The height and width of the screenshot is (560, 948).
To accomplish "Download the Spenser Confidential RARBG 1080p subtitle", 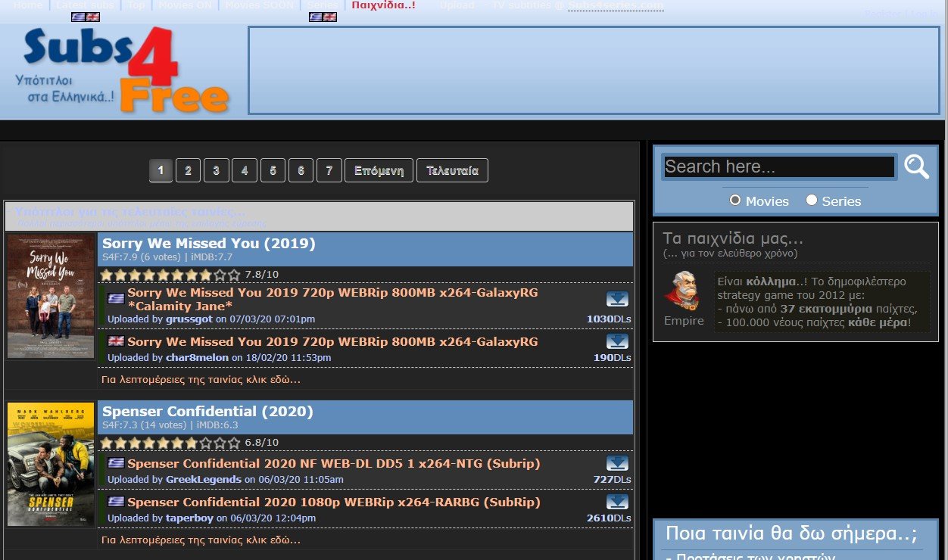I will click(x=617, y=502).
